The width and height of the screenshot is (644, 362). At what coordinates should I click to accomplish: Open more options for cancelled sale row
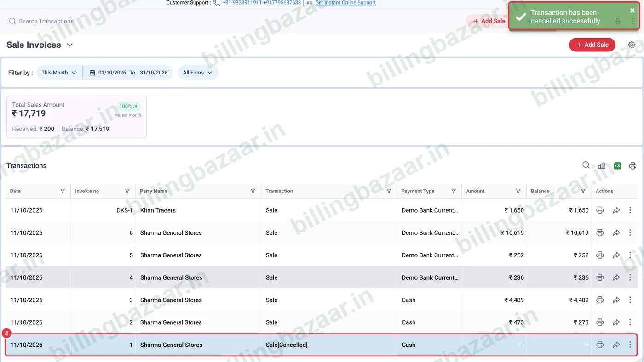point(630,345)
